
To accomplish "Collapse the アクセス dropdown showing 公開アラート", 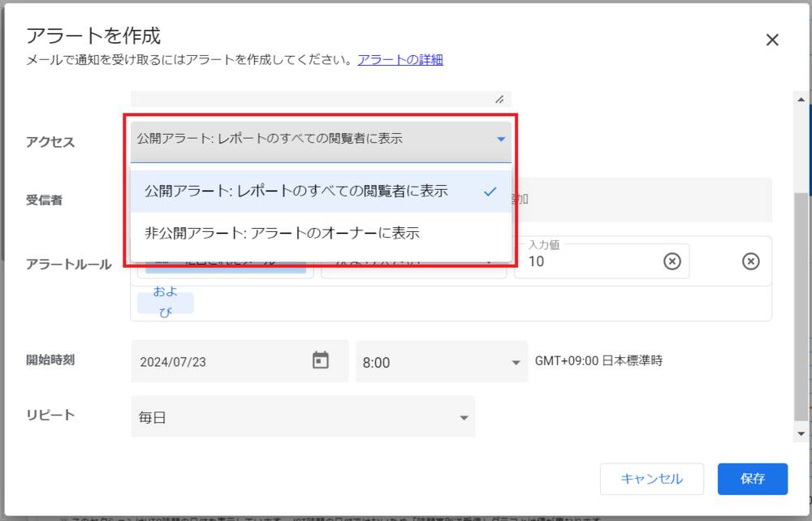I will [321, 141].
